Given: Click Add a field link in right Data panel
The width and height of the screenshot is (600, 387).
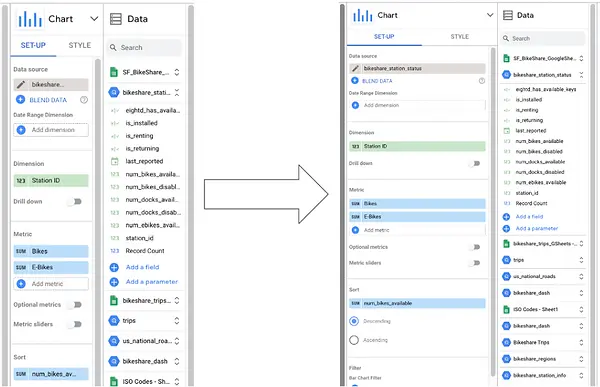Looking at the screenshot, I should pos(529,217).
